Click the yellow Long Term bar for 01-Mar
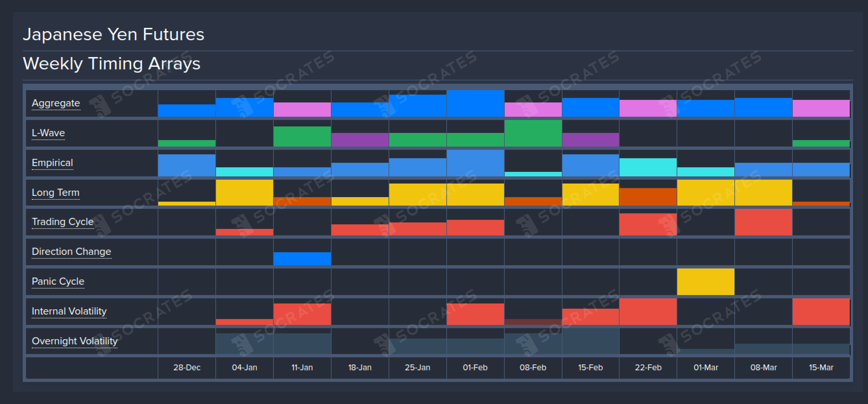This screenshot has width=868, height=404. [x=705, y=192]
